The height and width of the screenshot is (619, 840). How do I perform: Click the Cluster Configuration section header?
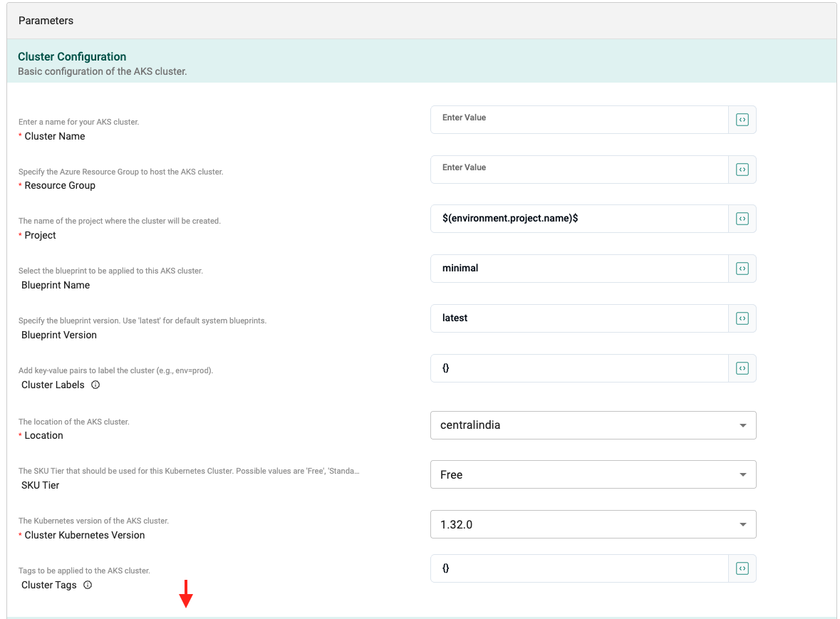[72, 57]
